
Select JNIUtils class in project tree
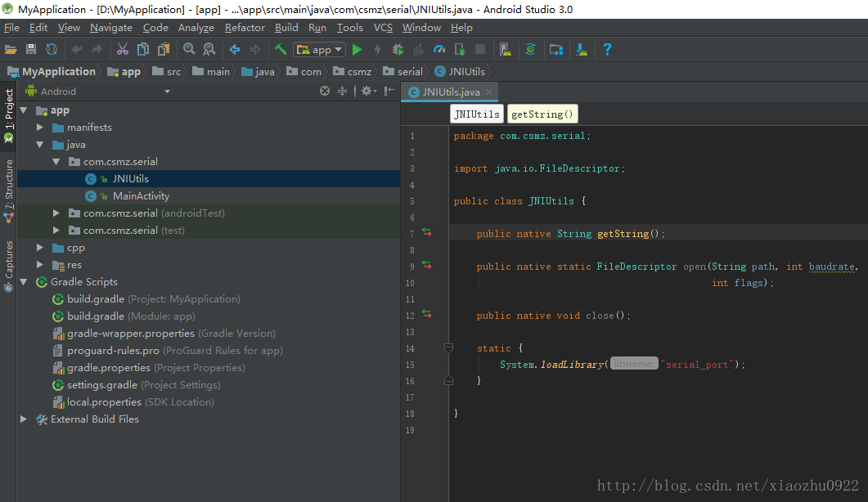(131, 179)
